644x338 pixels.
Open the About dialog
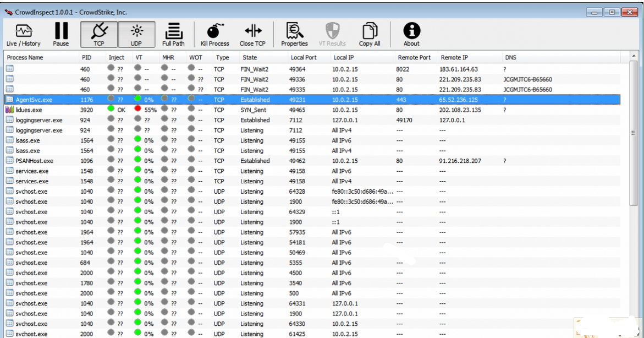pos(411,35)
